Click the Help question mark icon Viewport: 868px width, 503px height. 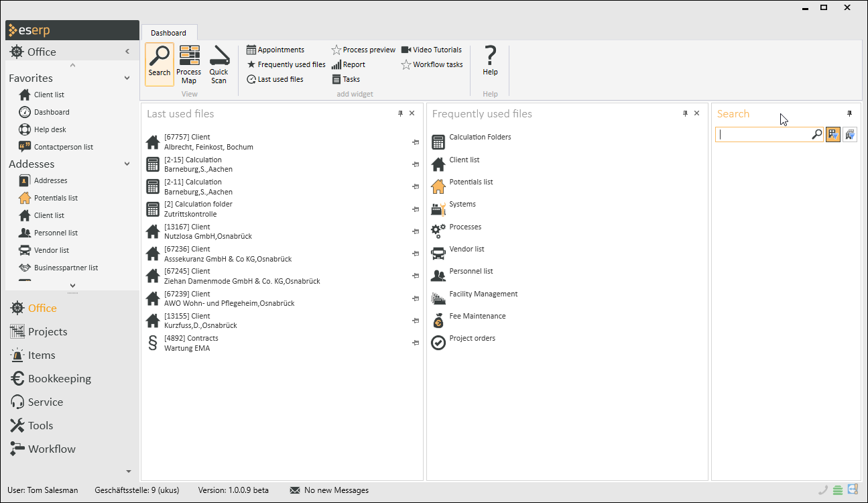(490, 60)
